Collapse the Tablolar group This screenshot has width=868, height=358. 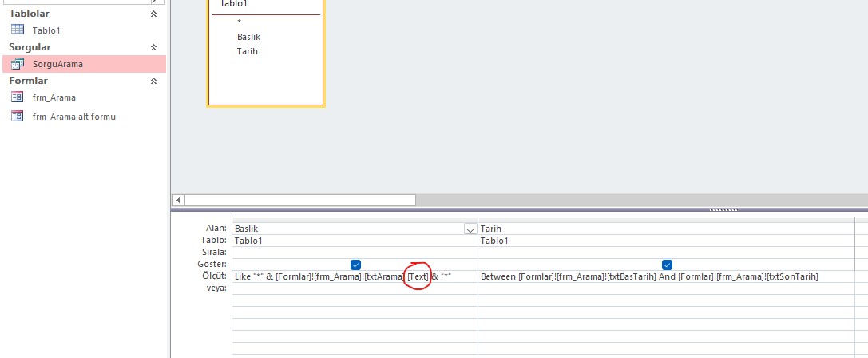154,14
